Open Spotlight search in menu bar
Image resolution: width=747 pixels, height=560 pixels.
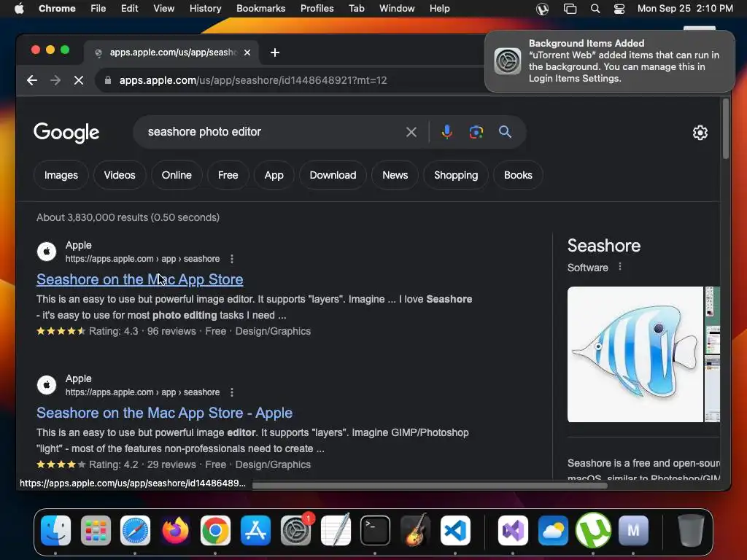click(x=595, y=9)
